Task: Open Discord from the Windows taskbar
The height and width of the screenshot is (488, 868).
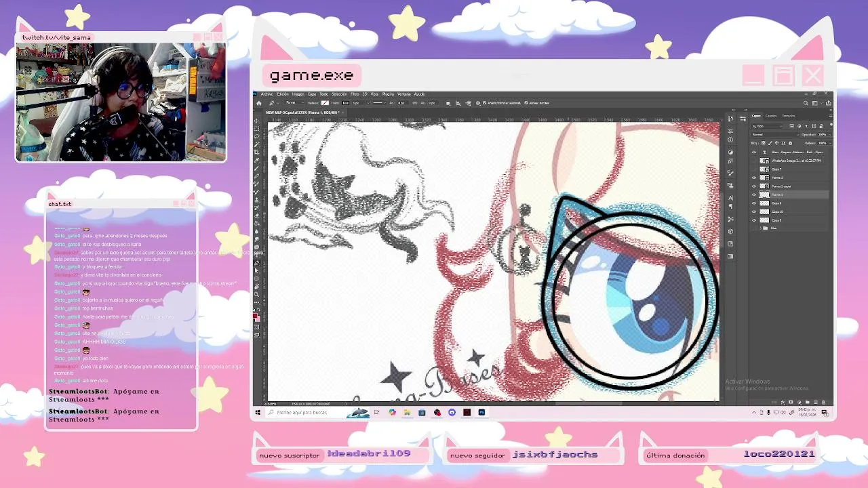Action: click(452, 412)
